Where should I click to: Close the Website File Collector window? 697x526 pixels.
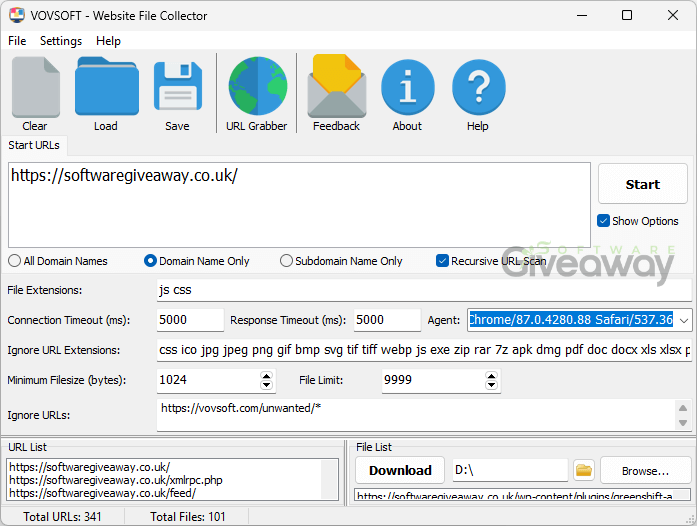[673, 16]
